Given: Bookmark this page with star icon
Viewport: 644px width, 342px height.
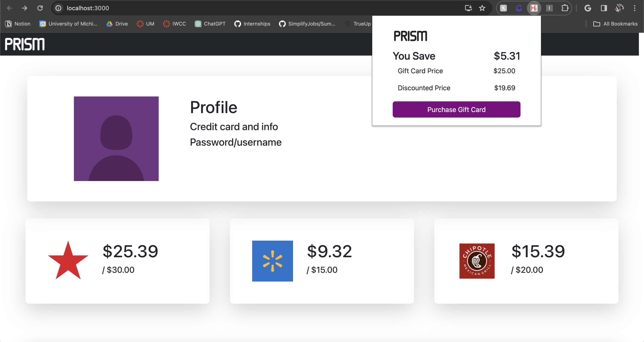Looking at the screenshot, I should pos(482,8).
